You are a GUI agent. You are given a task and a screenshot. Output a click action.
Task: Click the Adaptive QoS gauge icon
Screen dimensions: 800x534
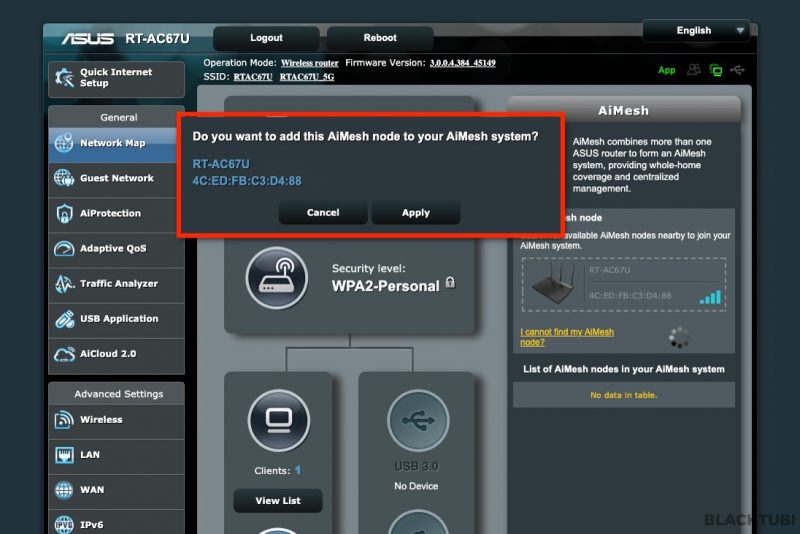point(64,248)
